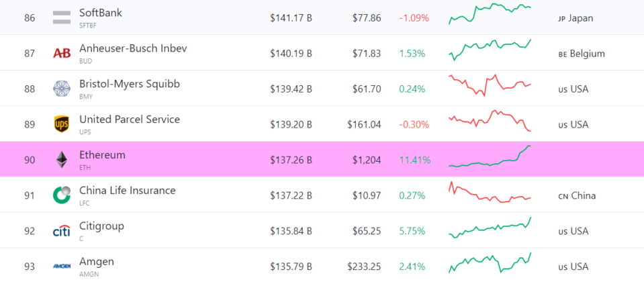Viewport: 644px width, 282px height.
Task: Click the China Life Insurance logo
Action: [62, 195]
